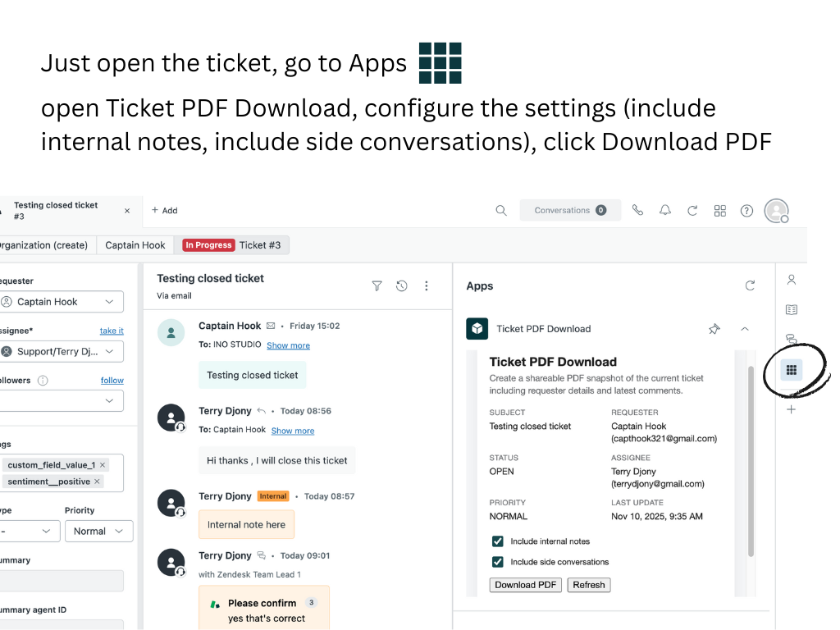Refresh the Apps panel with its reload icon
Screen dimensions: 840x630
coord(750,285)
